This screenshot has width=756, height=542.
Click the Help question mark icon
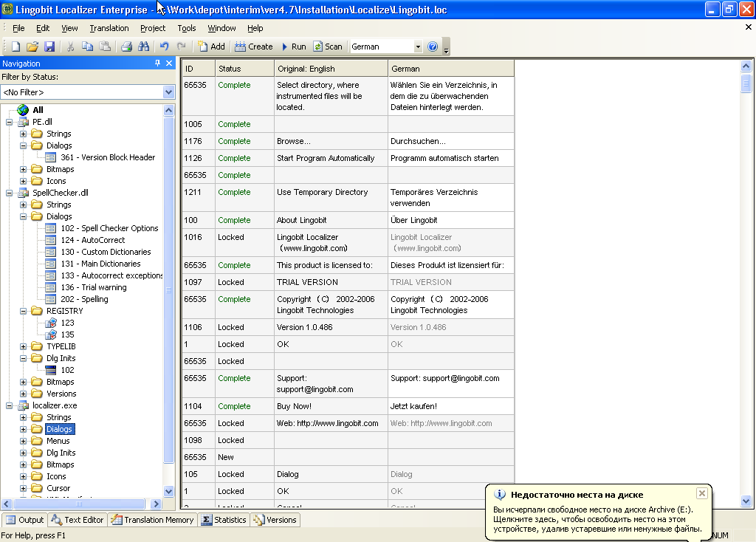click(x=433, y=47)
